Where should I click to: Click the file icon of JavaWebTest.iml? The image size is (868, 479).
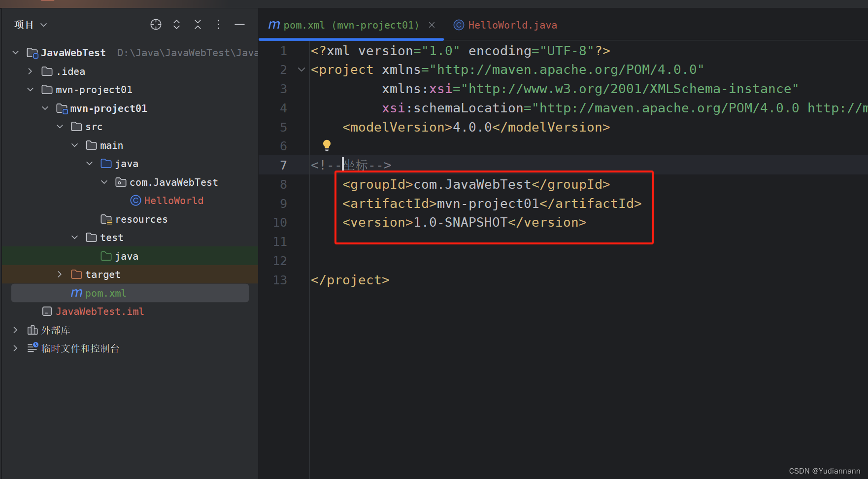click(47, 311)
